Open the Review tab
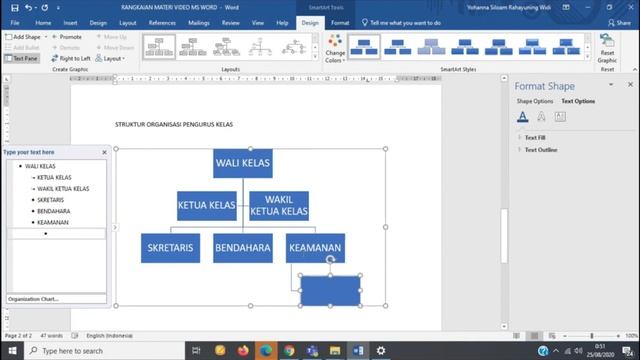The width and height of the screenshot is (640, 360). click(231, 23)
